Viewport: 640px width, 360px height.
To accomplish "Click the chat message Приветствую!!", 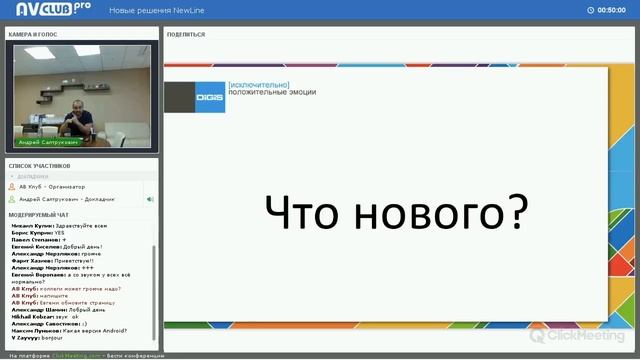I will [x=53, y=261].
